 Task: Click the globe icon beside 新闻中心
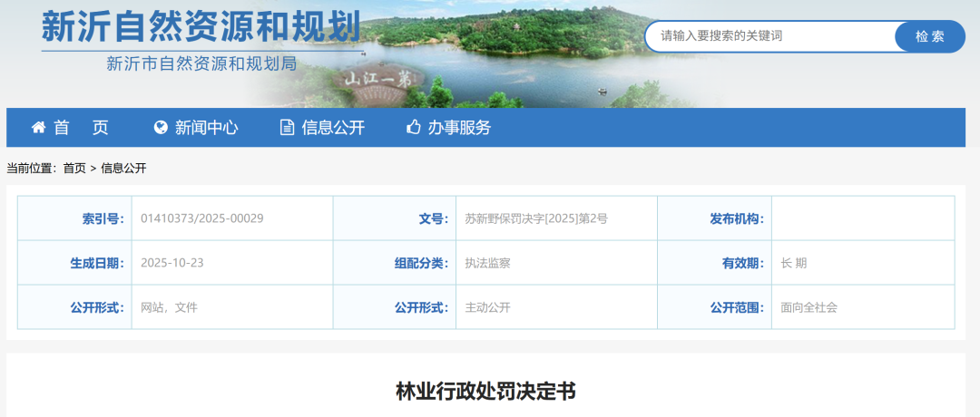161,127
